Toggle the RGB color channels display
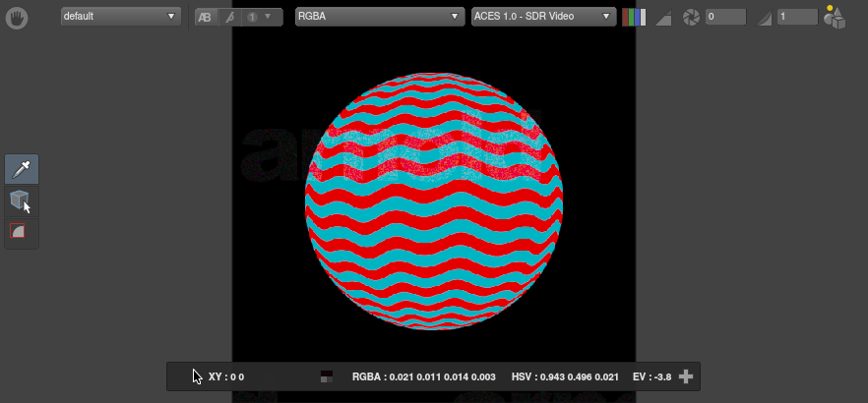The height and width of the screenshot is (403, 868). click(x=634, y=18)
